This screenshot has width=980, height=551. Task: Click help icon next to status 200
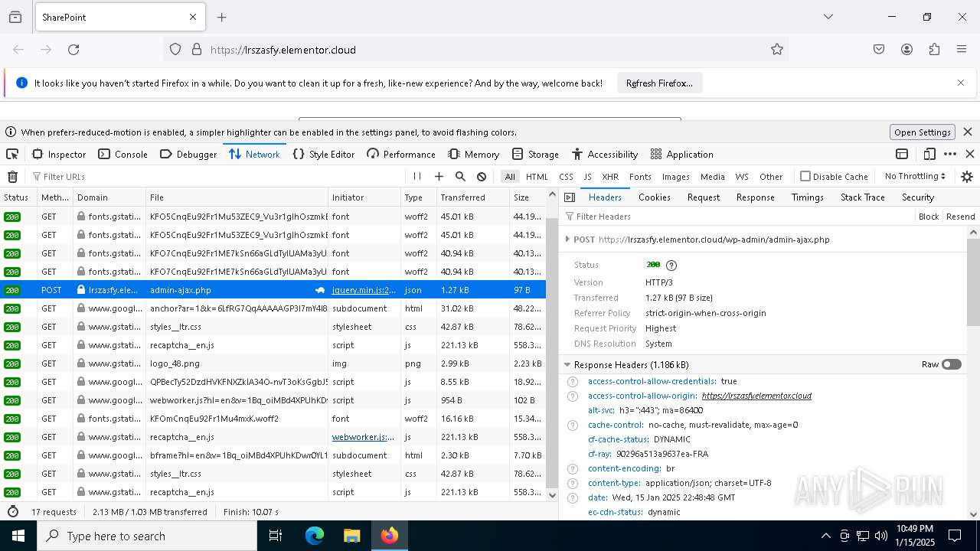pyautogui.click(x=671, y=265)
